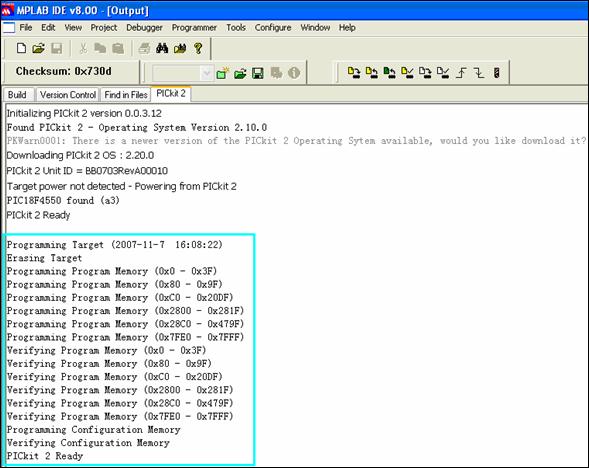Erase target device icon
Screen dimensions: 589x468
click(425, 72)
